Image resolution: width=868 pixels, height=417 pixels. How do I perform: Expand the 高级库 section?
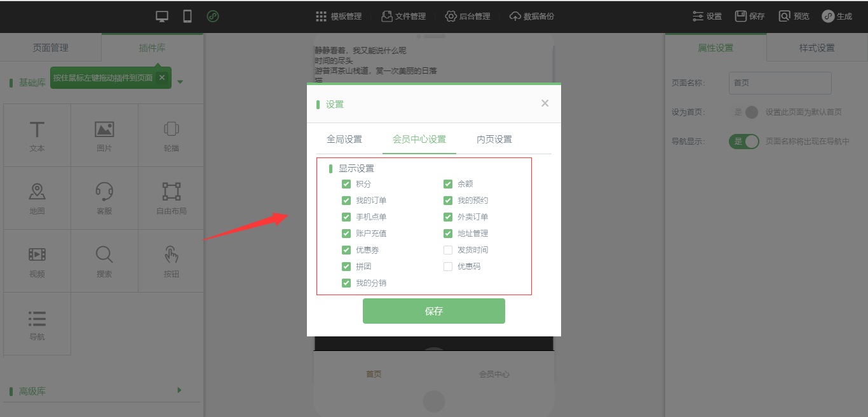click(x=180, y=390)
